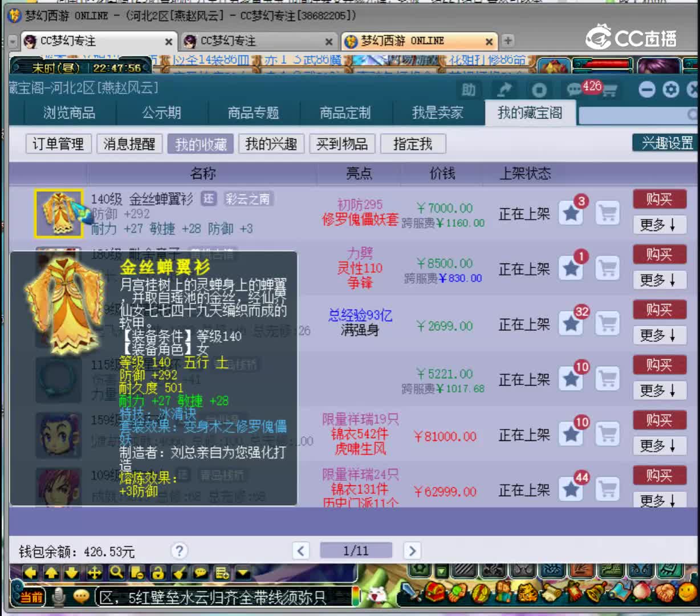Go to previous page arrow
The height and width of the screenshot is (616, 700).
[301, 550]
